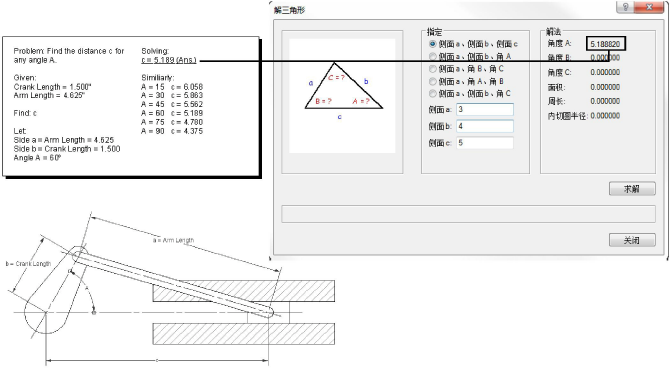The height and width of the screenshot is (369, 670).
Task: Click the 'A = ?' label in triangle
Action: pyautogui.click(x=361, y=101)
